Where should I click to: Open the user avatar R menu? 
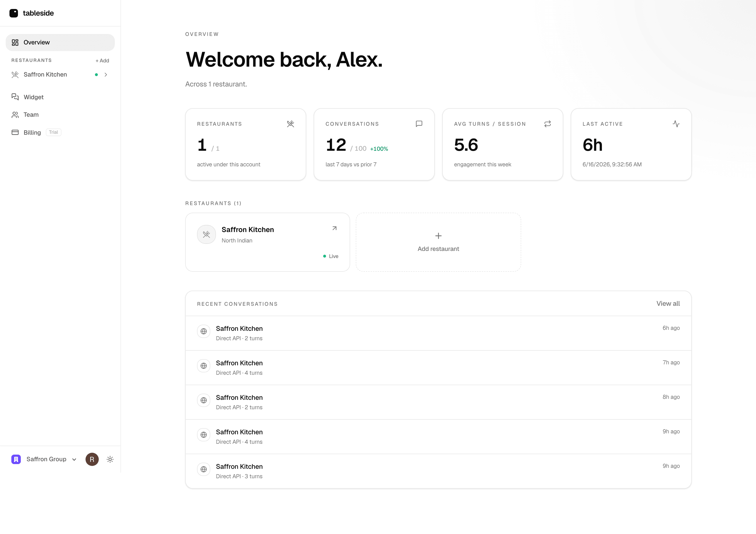[92, 459]
